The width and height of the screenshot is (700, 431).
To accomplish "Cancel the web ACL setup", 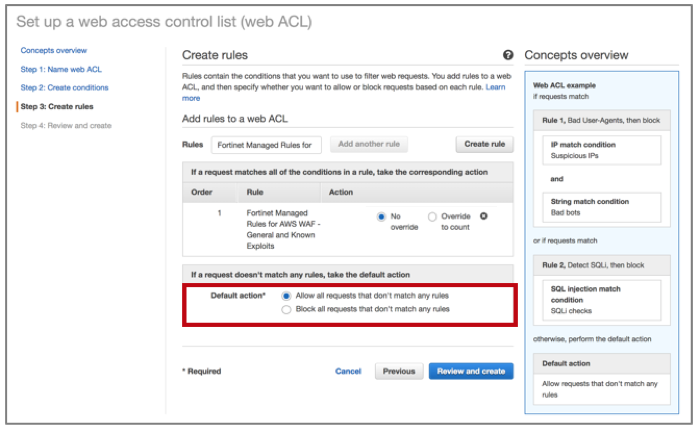I will [x=348, y=371].
